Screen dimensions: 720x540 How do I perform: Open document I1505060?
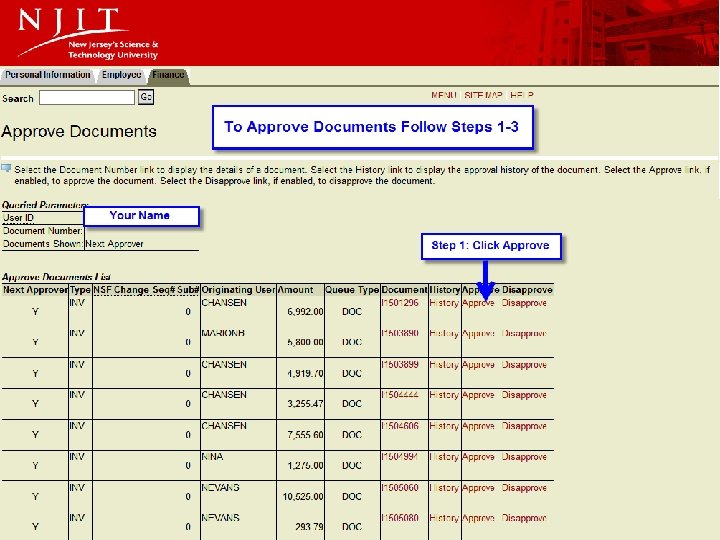400,488
